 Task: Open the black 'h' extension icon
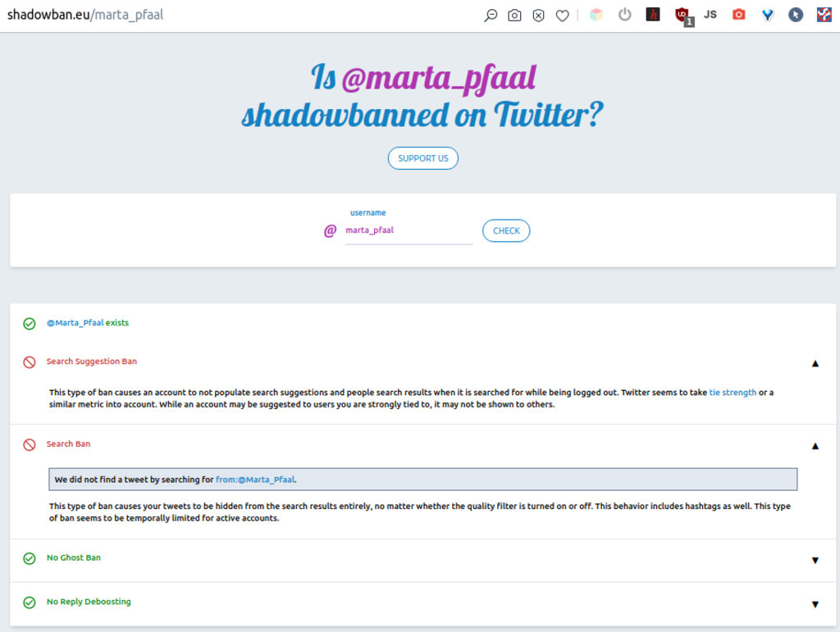[x=653, y=15]
